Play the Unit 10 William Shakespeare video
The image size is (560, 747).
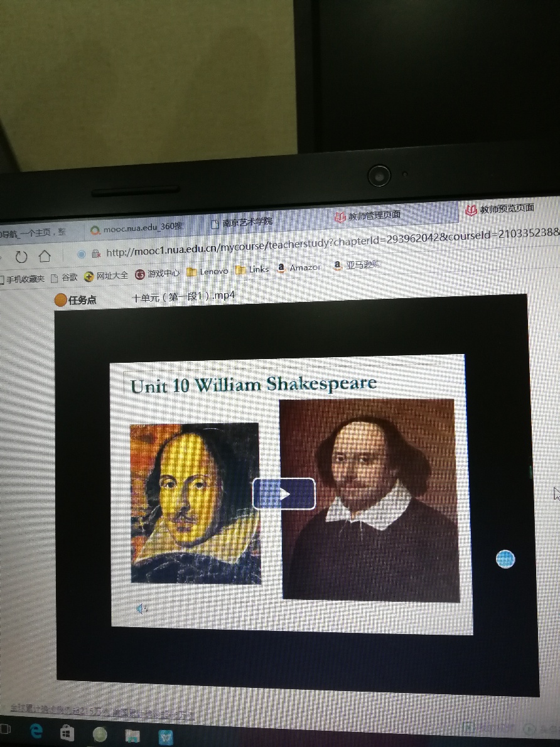pyautogui.click(x=284, y=493)
